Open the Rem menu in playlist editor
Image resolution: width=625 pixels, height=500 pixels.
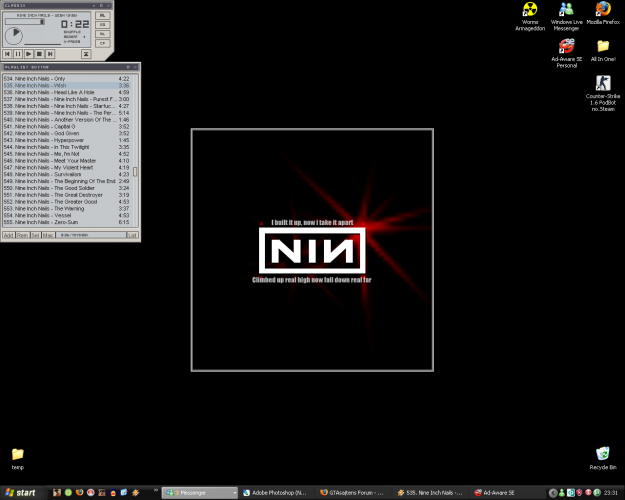(22, 235)
